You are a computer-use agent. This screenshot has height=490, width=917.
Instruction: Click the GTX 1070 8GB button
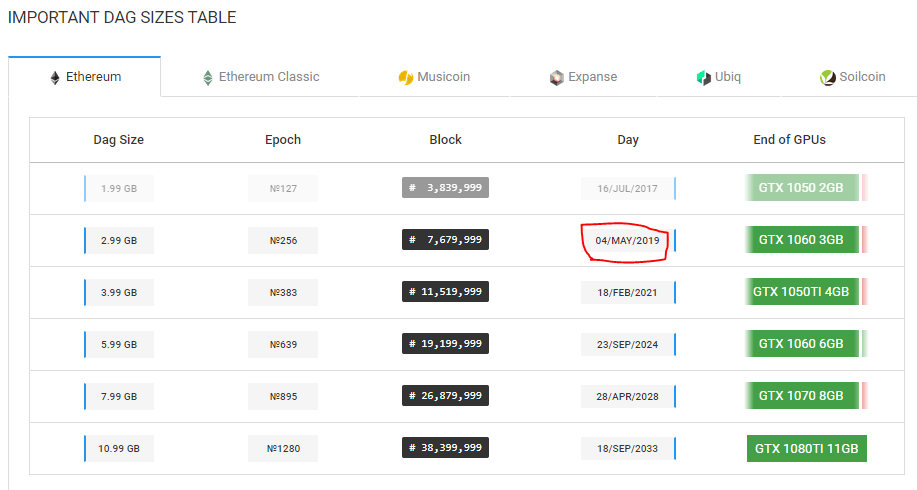pyautogui.click(x=801, y=396)
